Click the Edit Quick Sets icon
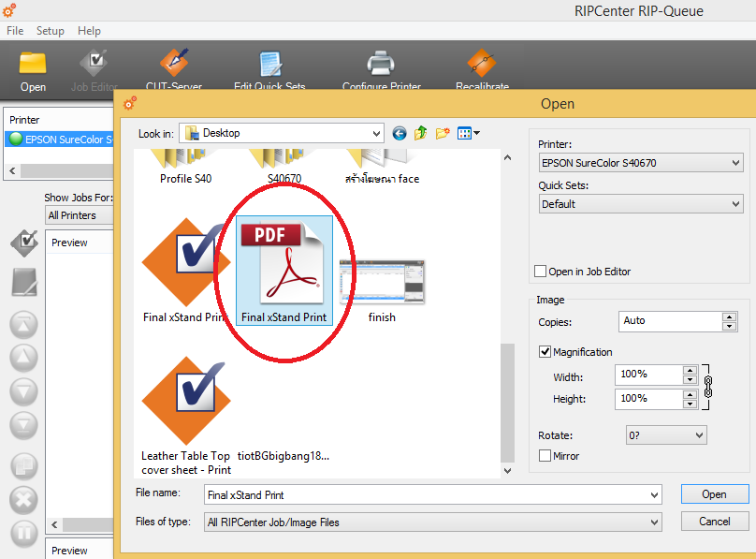The image size is (756, 559). [x=269, y=65]
